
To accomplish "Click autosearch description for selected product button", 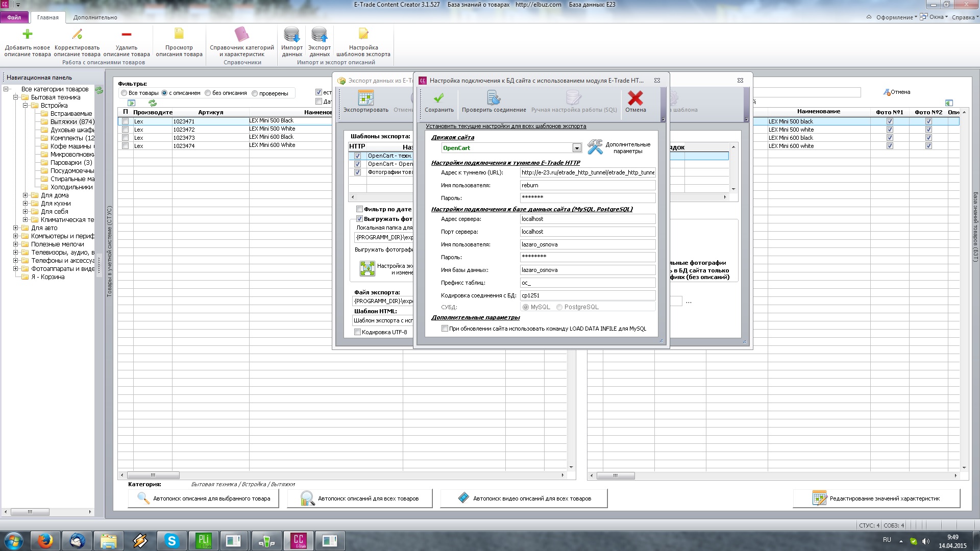I will click(203, 498).
